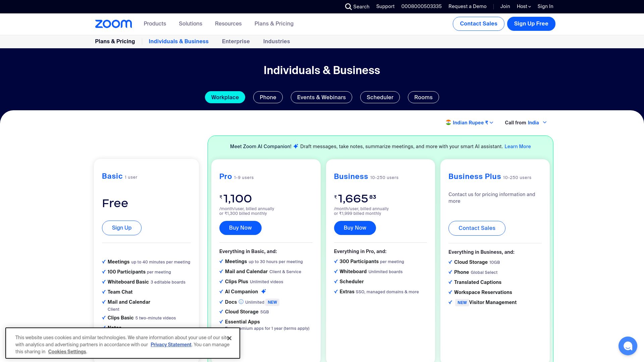The height and width of the screenshot is (362, 644).
Task: Select the Scheduler pill tab
Action: coord(380,97)
